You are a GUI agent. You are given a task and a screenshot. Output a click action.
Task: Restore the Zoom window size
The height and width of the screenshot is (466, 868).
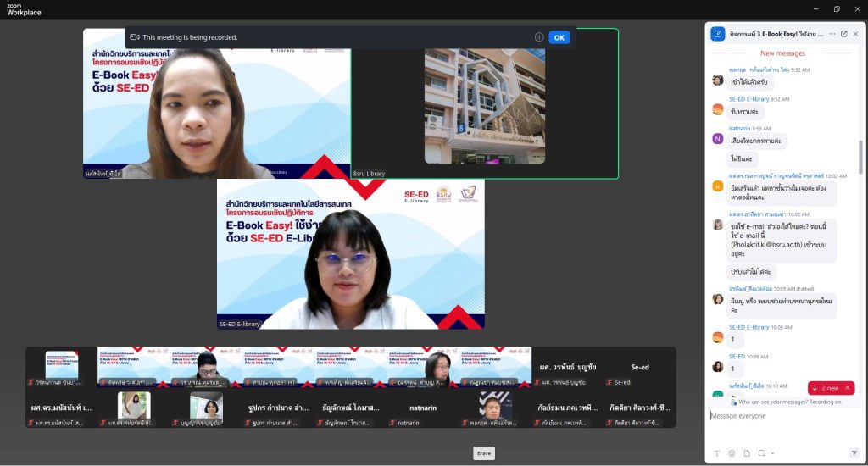click(837, 8)
